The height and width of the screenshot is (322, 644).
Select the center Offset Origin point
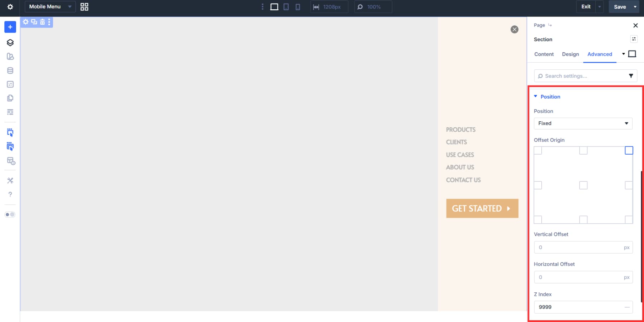click(583, 185)
